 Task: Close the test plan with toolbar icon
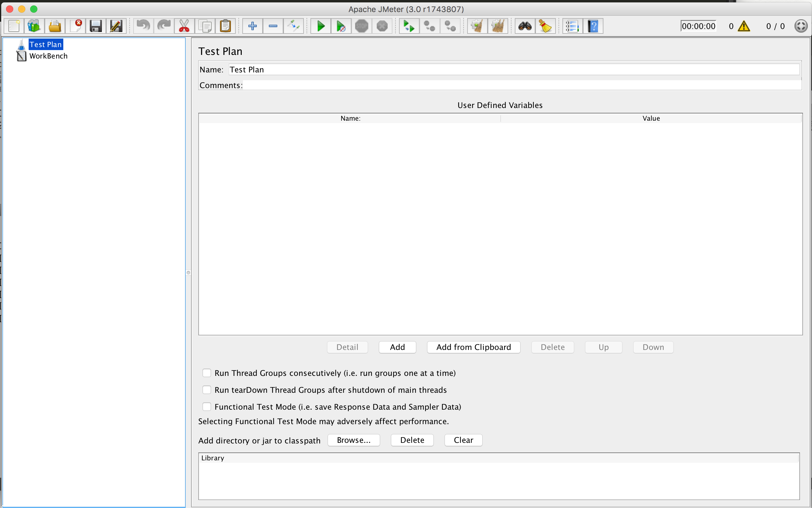coord(75,26)
